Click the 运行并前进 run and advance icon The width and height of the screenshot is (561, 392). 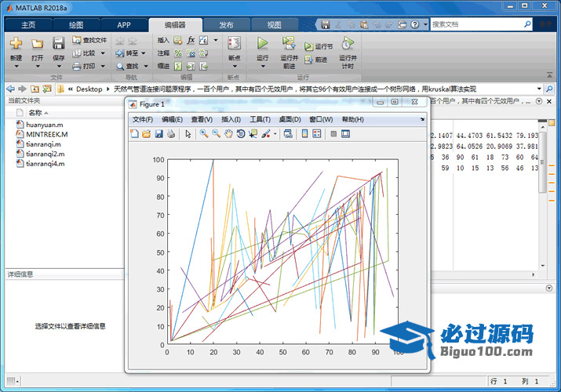coord(289,43)
